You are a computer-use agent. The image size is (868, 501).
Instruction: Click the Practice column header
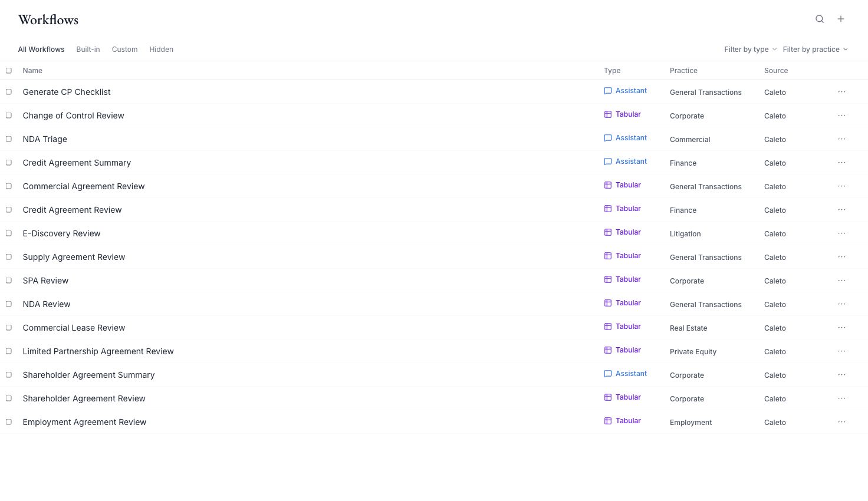683,71
